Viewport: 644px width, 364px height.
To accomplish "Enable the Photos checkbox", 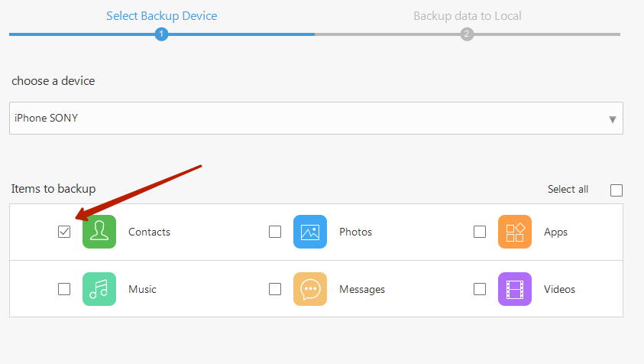I will [x=275, y=232].
